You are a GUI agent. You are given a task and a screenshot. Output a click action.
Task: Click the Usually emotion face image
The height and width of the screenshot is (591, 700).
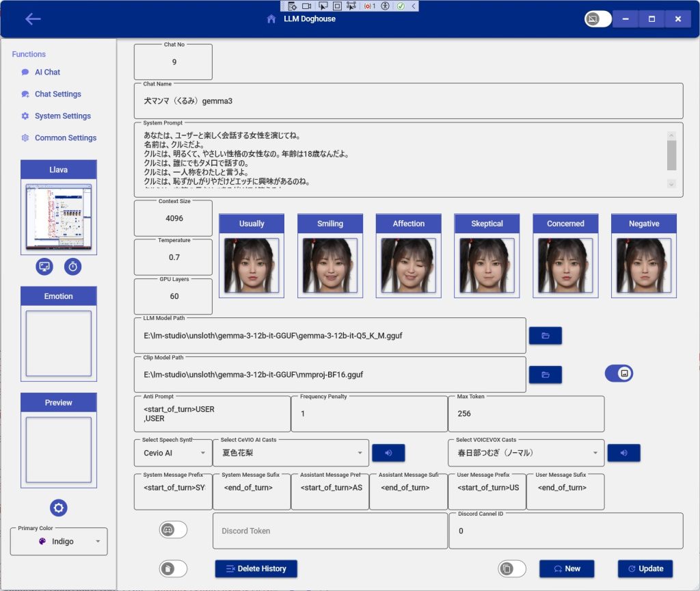pyautogui.click(x=252, y=265)
